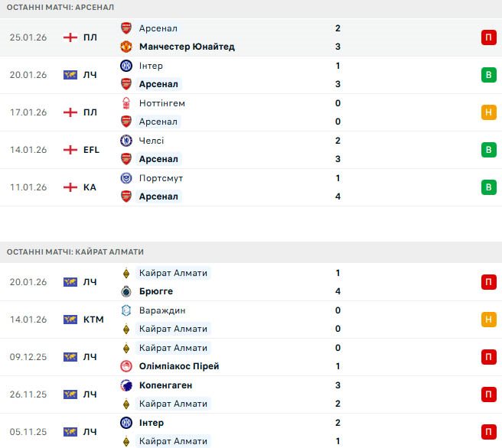Click the Останні матчі: Кайрат Алмати header
Viewport: 502px width, 448px height.
[75, 252]
